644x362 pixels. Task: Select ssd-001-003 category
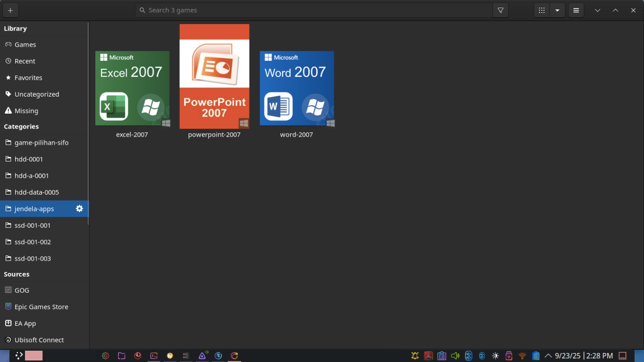coord(44,258)
